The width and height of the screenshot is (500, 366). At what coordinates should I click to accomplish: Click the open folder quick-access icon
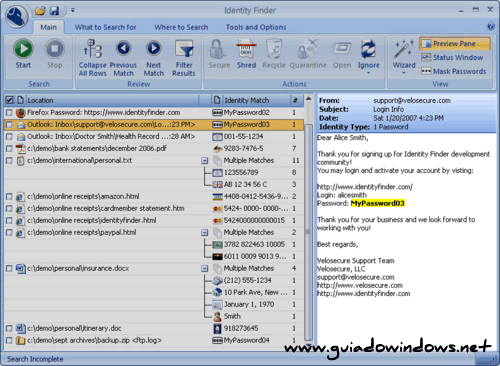40,11
